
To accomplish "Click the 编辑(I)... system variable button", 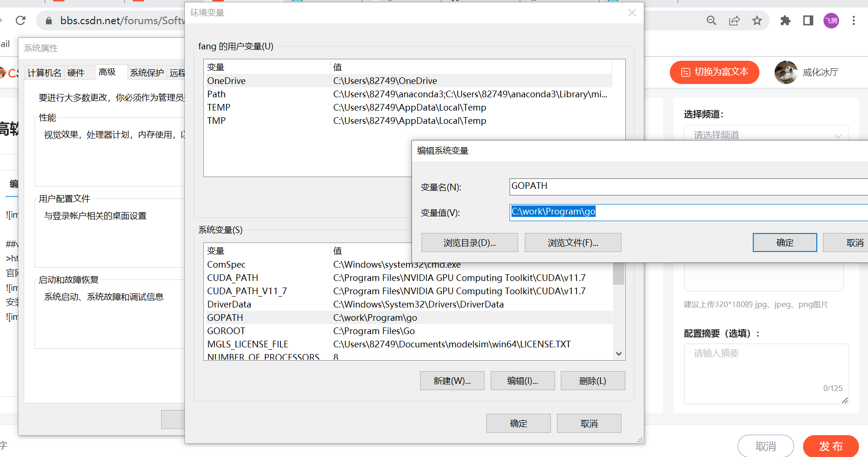I will [523, 381].
